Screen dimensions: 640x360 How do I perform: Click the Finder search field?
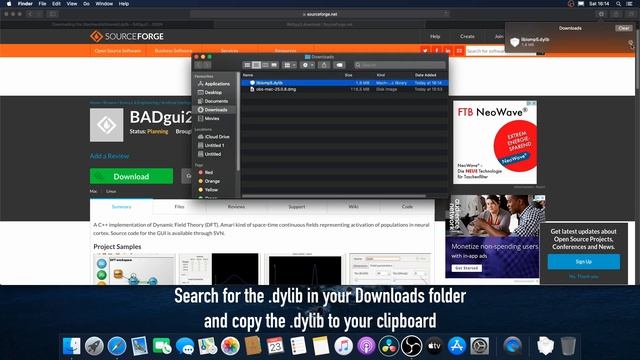point(400,65)
